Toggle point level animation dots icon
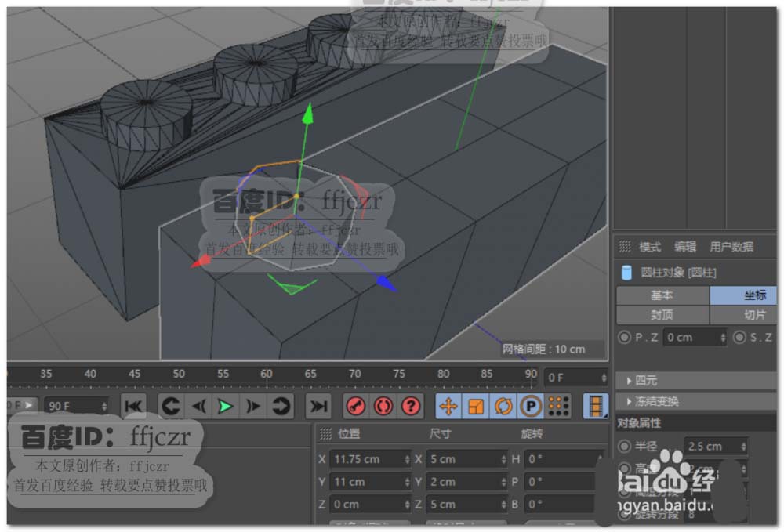Viewport: 784px width, 532px height. (x=558, y=406)
